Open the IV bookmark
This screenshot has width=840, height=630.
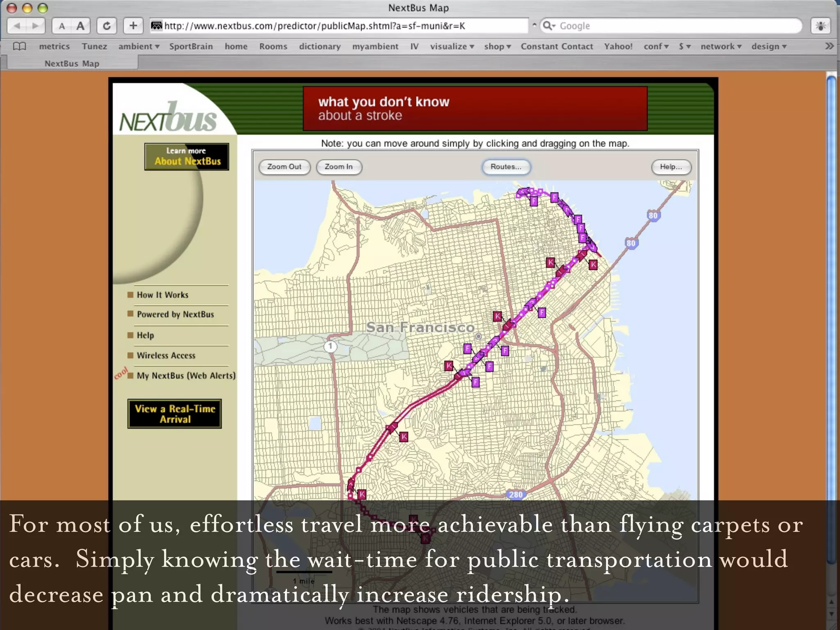click(414, 46)
